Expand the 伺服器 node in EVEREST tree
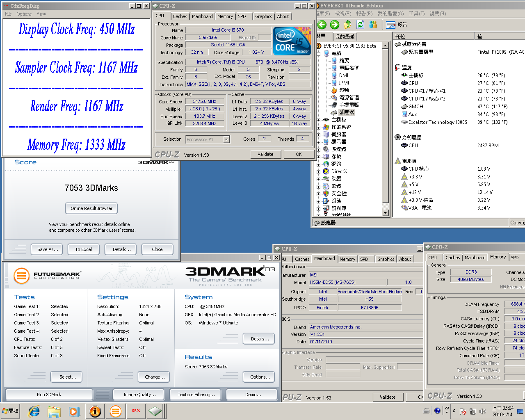 (x=319, y=135)
